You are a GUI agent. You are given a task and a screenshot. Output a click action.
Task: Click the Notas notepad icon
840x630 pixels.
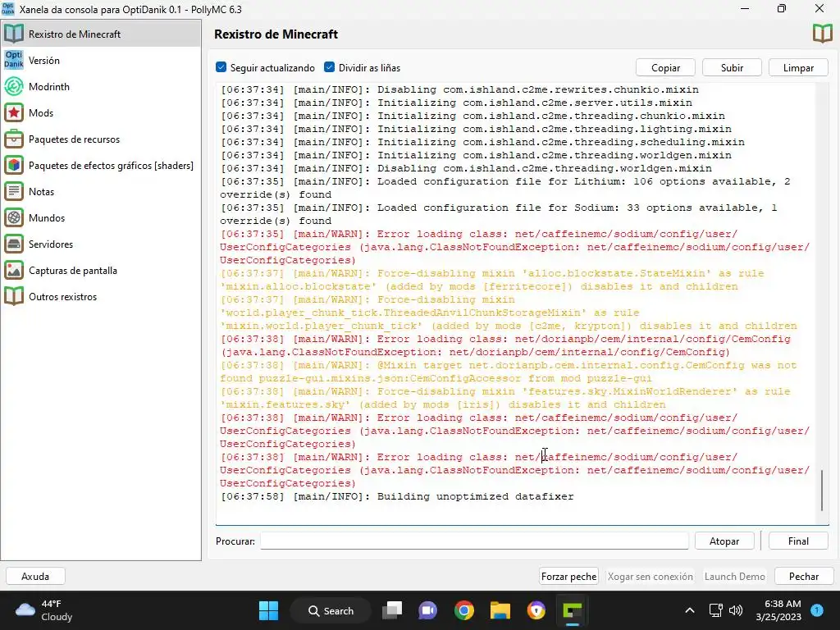coord(14,191)
